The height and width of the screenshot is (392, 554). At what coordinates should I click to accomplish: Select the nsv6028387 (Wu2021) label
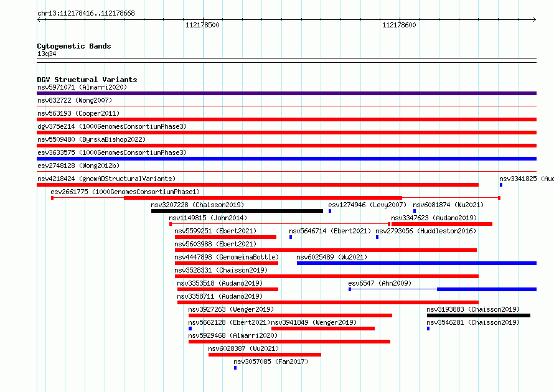(x=243, y=348)
